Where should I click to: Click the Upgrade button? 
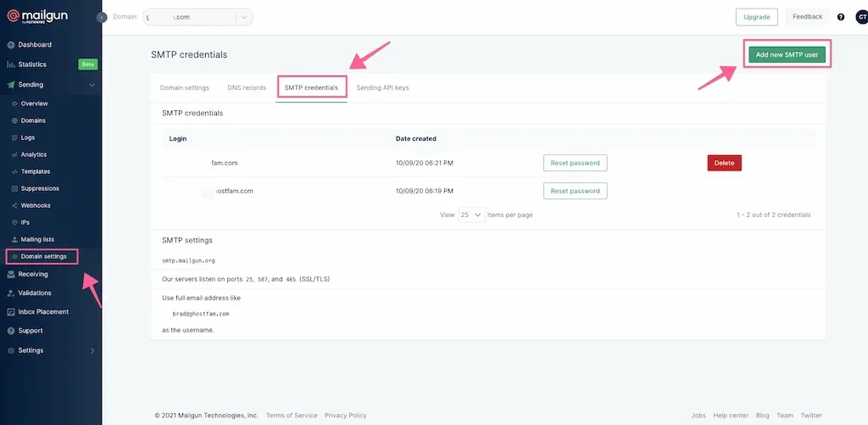(757, 17)
